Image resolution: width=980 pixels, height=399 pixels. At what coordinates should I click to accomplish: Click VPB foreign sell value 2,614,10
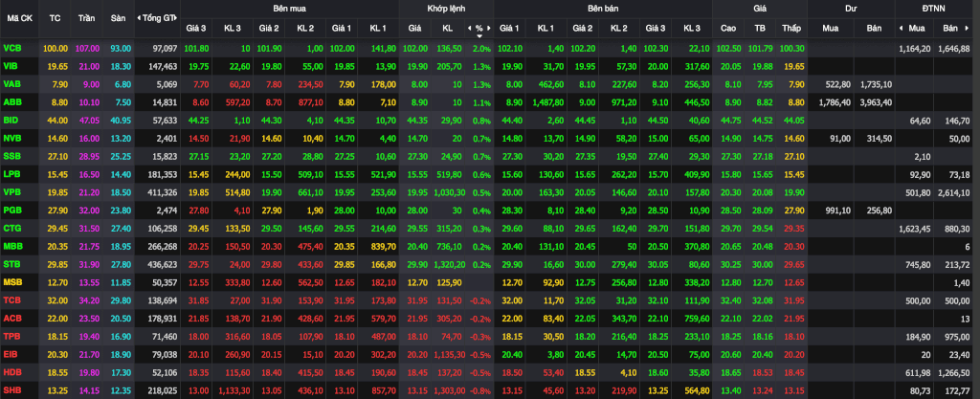[x=954, y=193]
